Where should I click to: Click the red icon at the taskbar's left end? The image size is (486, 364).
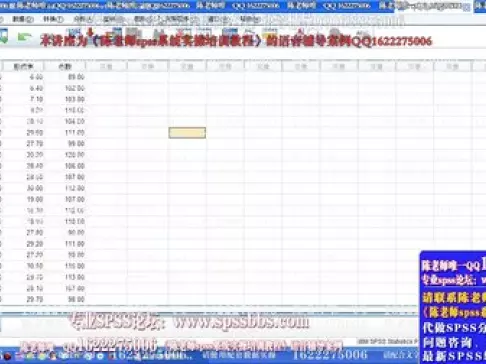click(7, 357)
